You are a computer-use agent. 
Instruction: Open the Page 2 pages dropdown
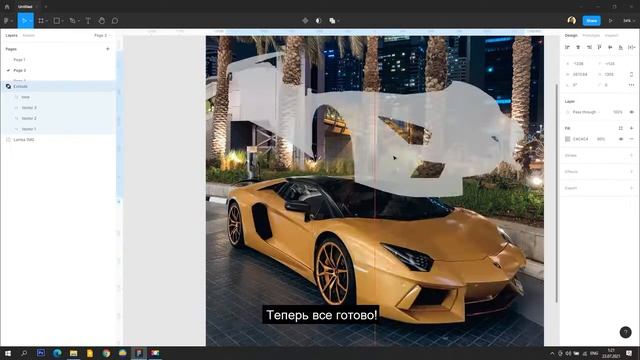[x=102, y=36]
